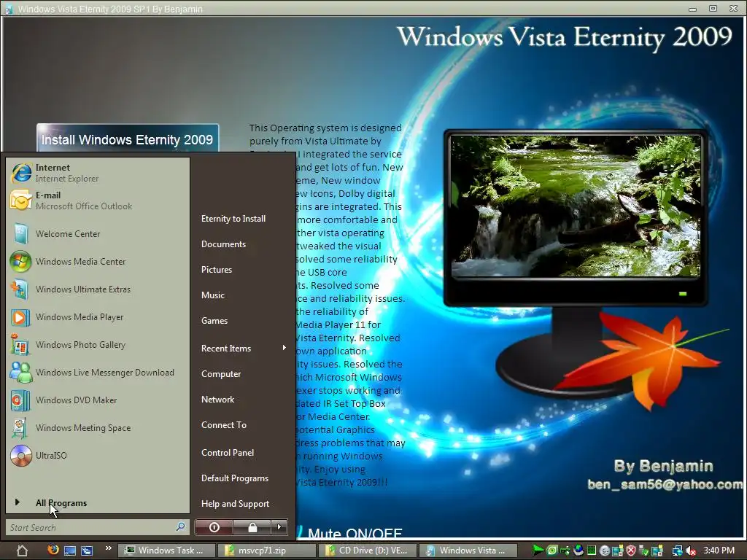Viewport: 747px width, 560px height.
Task: Click the search magnifier icon
Action: [x=181, y=526]
